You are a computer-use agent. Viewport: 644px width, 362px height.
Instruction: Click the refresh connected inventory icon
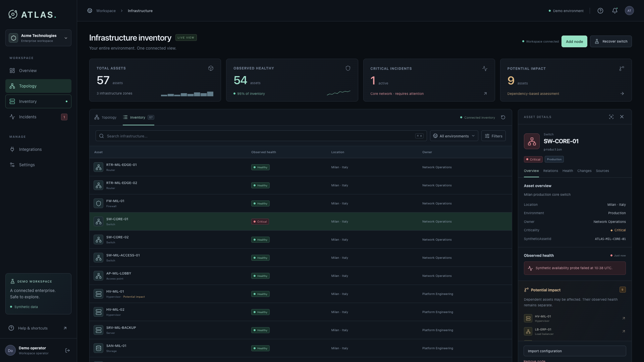tap(503, 117)
